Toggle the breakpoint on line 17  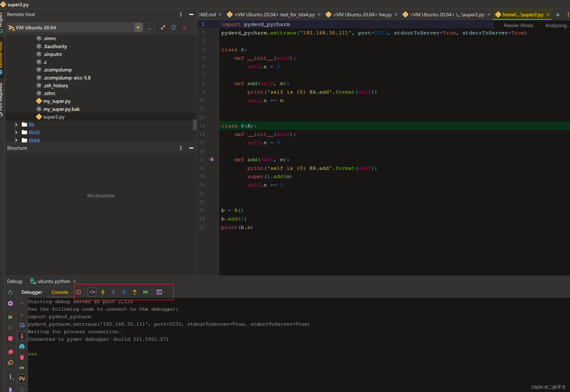pos(211,159)
